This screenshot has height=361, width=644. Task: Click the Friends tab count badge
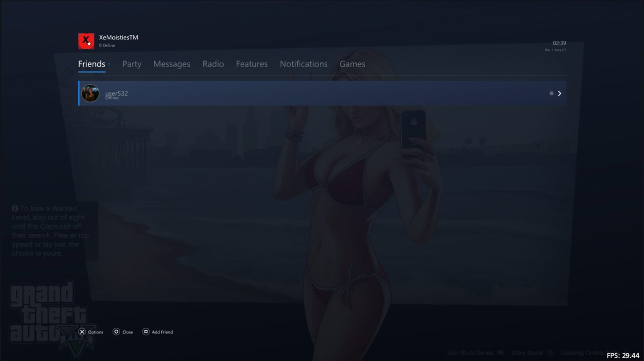point(109,64)
